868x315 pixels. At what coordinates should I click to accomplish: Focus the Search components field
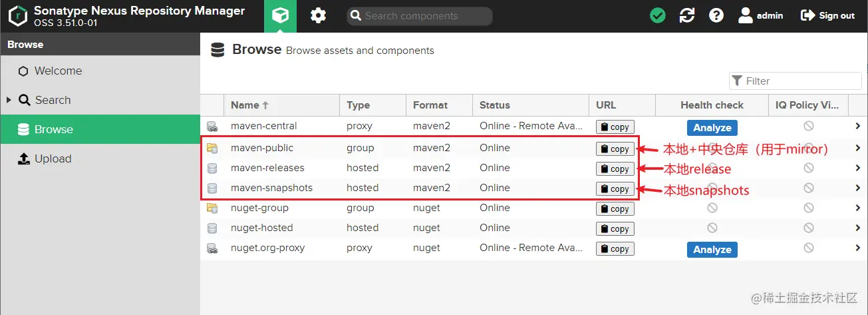point(426,16)
